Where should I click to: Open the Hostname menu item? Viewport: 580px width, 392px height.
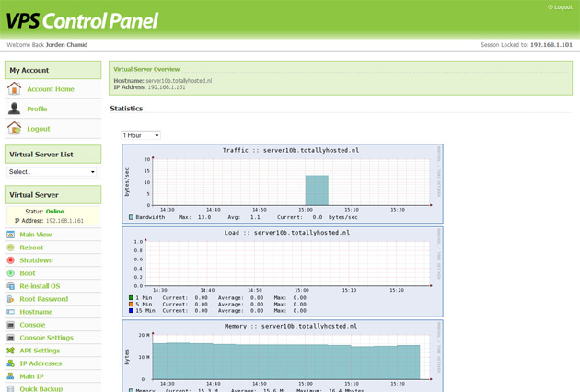click(37, 312)
